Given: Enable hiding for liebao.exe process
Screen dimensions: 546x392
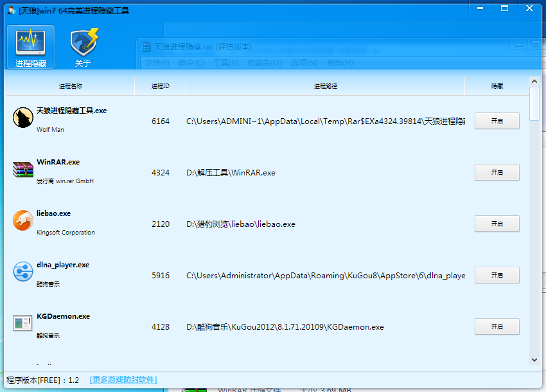Looking at the screenshot, I should click(x=497, y=224).
